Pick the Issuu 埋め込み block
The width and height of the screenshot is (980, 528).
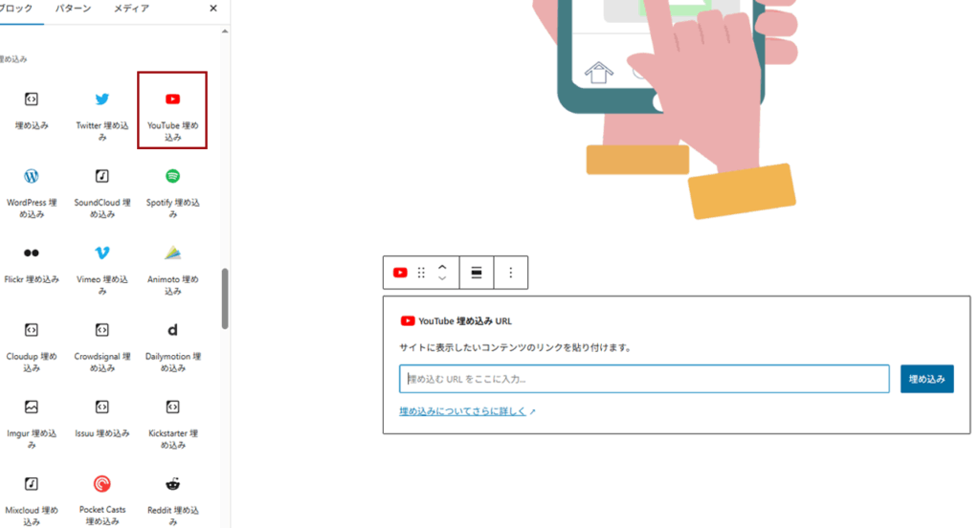click(101, 418)
